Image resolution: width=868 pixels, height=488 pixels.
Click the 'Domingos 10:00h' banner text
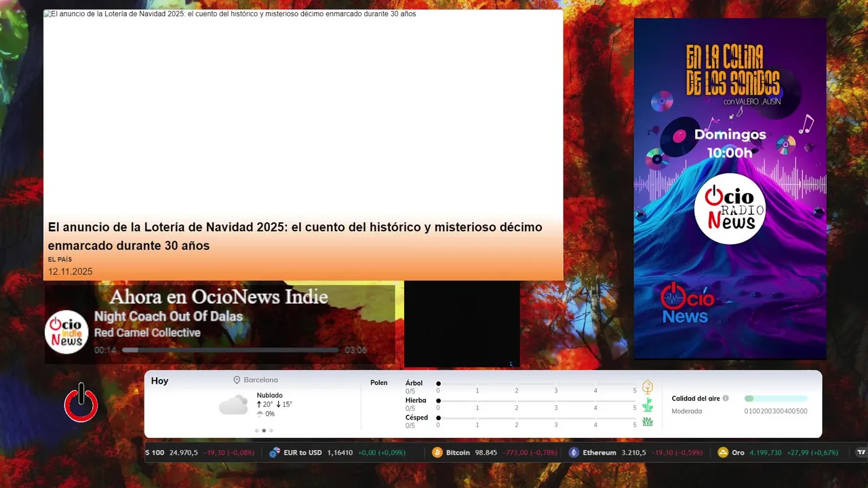point(730,143)
